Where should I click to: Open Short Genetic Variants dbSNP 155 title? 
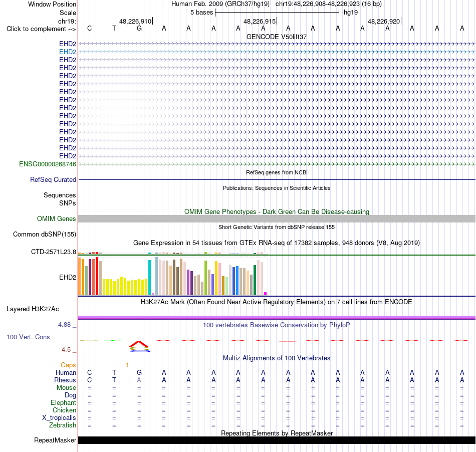[277, 227]
